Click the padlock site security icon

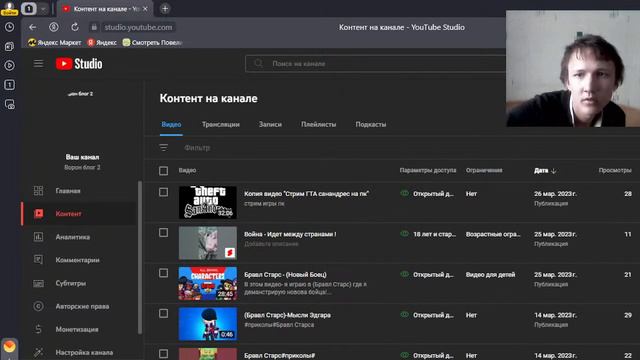[94, 27]
